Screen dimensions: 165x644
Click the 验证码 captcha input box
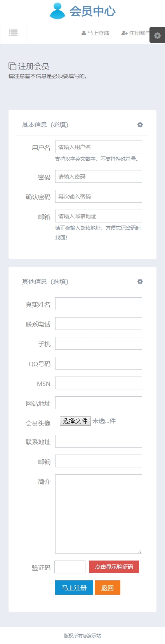tap(70, 567)
